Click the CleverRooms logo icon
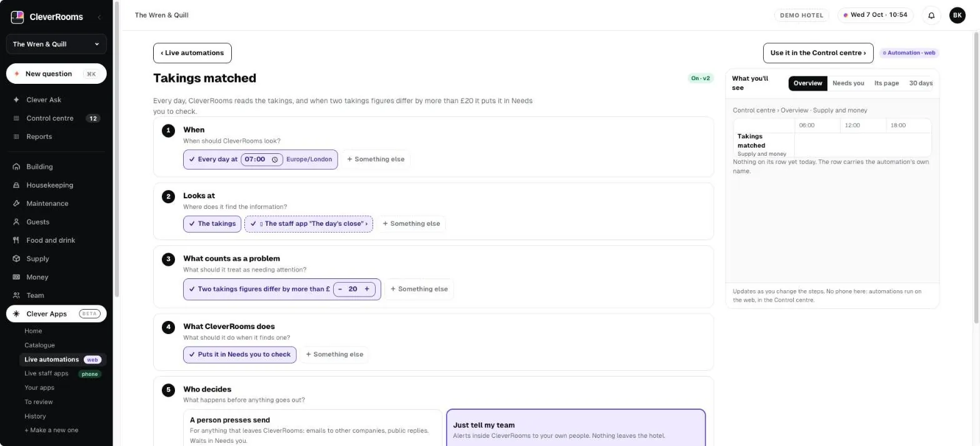Screen dimensions: 980x446 (17, 17)
